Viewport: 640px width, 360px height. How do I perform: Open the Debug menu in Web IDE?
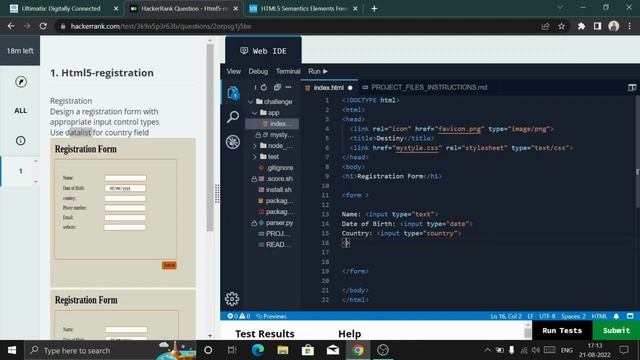(x=258, y=71)
